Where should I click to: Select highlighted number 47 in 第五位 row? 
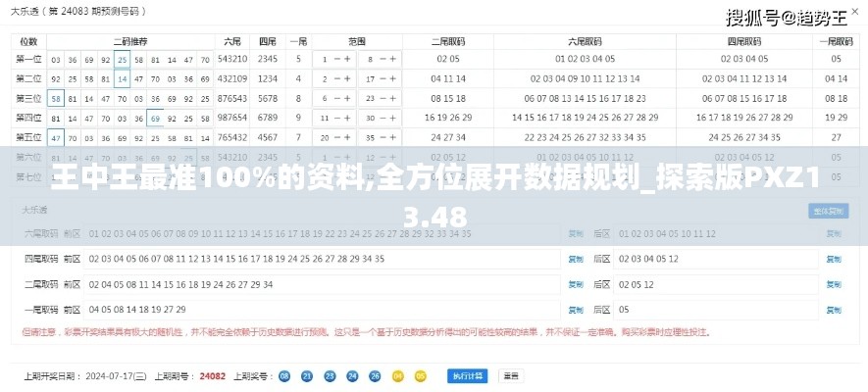click(x=56, y=137)
